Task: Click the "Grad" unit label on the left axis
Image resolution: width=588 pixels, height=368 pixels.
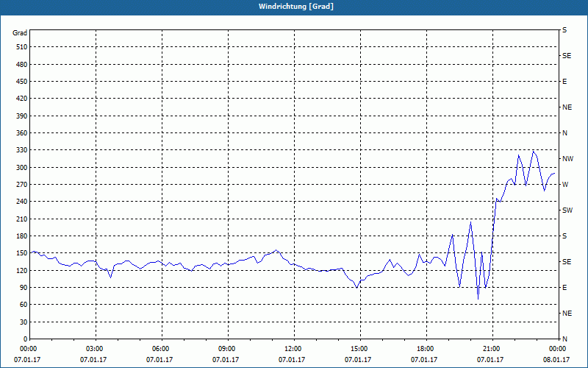Action: [x=20, y=33]
